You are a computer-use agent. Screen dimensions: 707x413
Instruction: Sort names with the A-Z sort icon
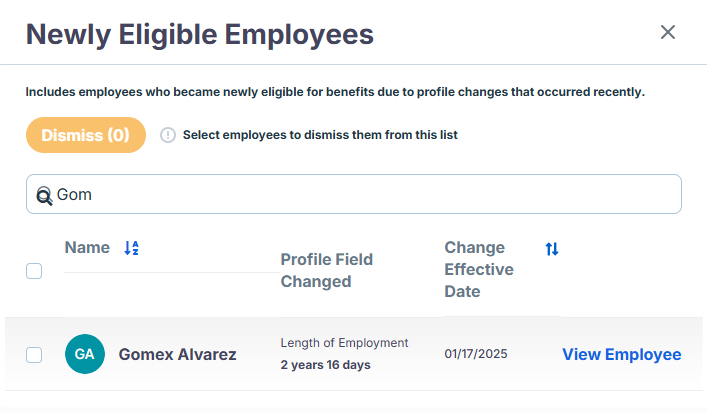pyautogui.click(x=131, y=248)
